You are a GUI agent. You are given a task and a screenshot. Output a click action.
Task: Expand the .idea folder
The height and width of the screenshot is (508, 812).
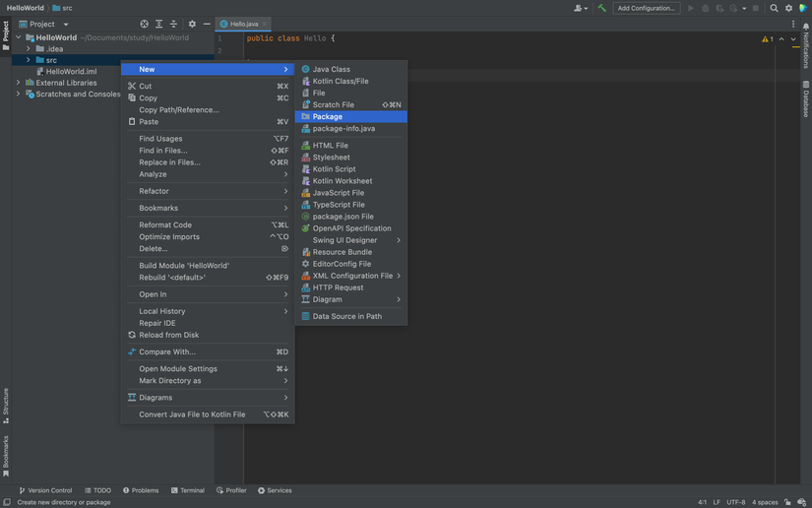point(29,48)
